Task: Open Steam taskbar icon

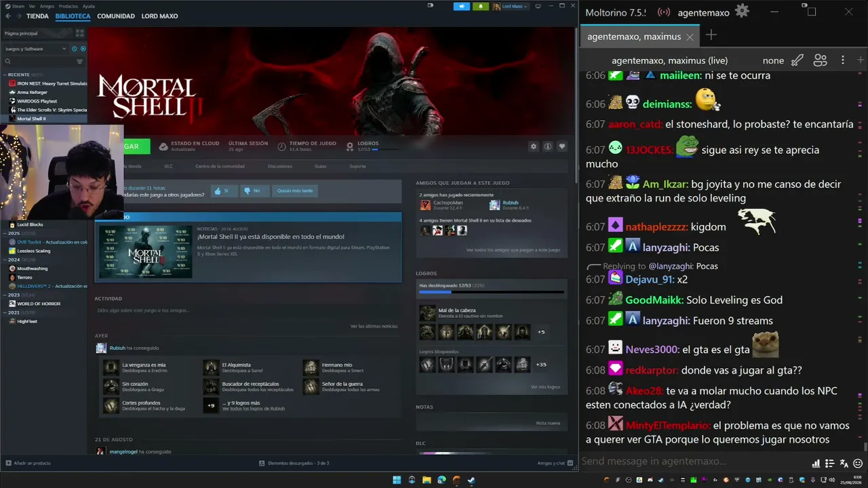Action: click(x=471, y=480)
